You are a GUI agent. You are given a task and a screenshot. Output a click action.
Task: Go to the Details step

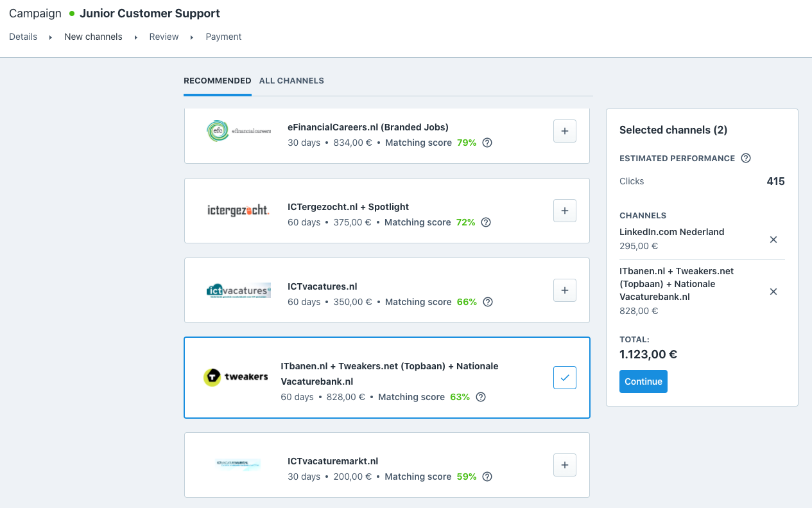[23, 37]
